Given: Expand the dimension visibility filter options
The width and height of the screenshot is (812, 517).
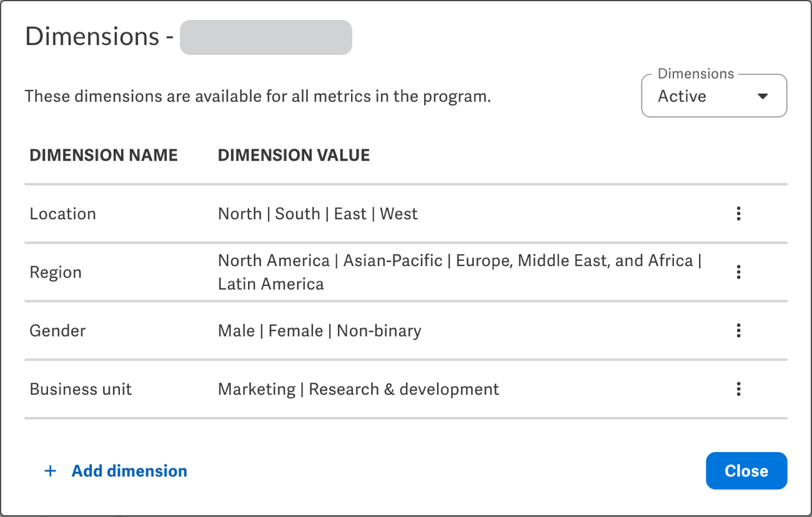Looking at the screenshot, I should (714, 96).
